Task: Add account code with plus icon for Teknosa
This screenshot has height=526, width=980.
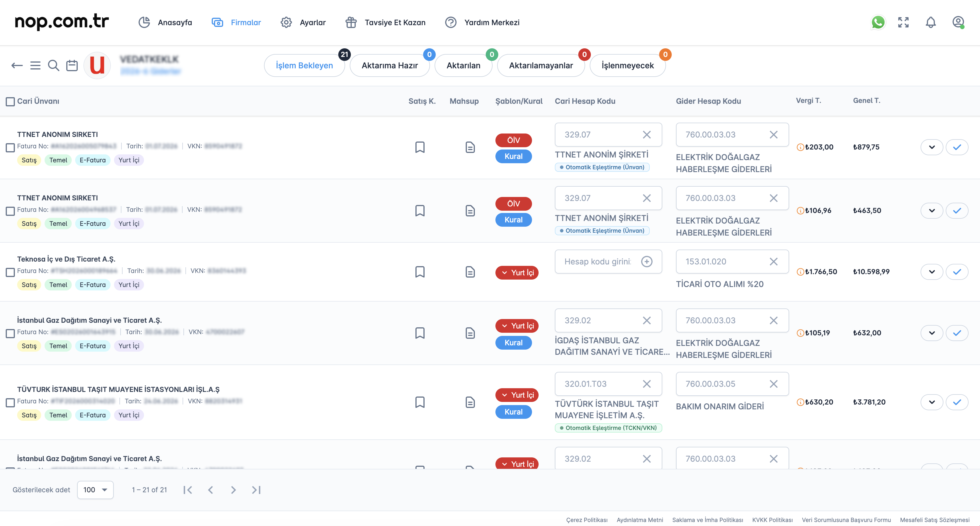Action: (x=647, y=262)
